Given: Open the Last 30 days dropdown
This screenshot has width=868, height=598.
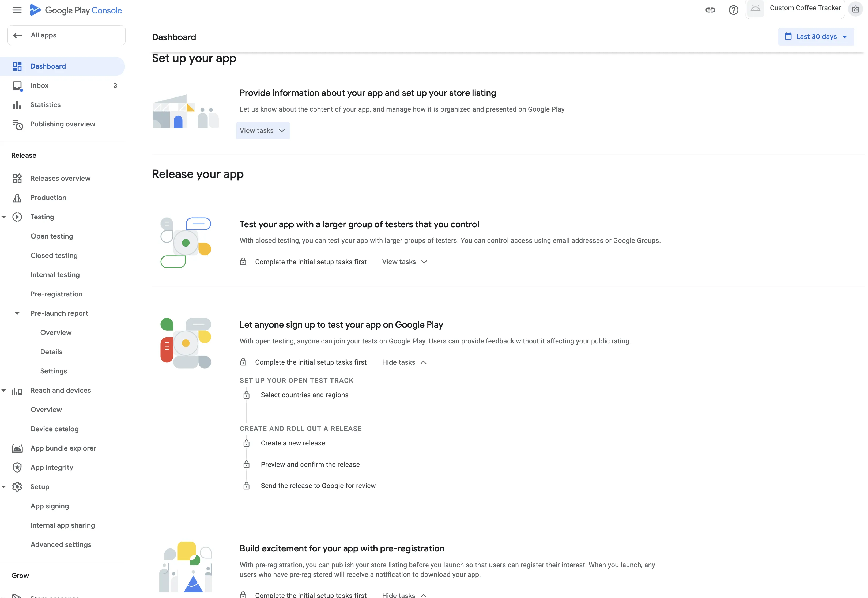Looking at the screenshot, I should tap(816, 37).
